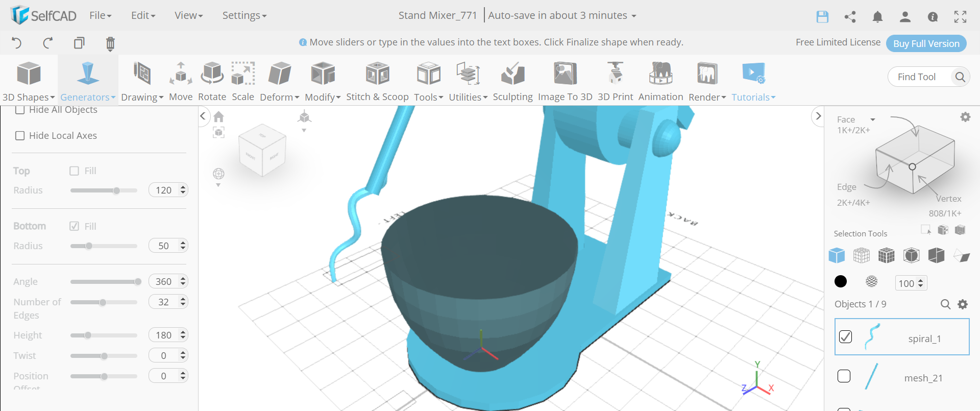Click the Copy object icon
980x411 pixels.
tap(79, 43)
